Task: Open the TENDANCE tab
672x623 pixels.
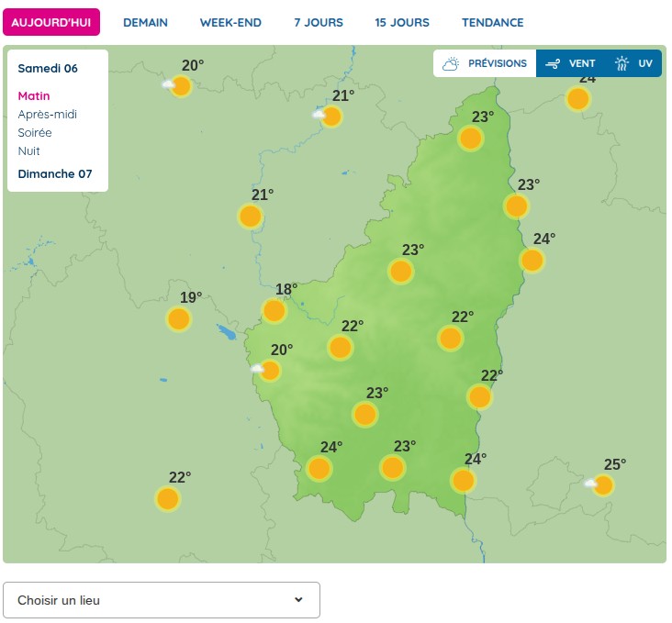Action: pos(492,23)
